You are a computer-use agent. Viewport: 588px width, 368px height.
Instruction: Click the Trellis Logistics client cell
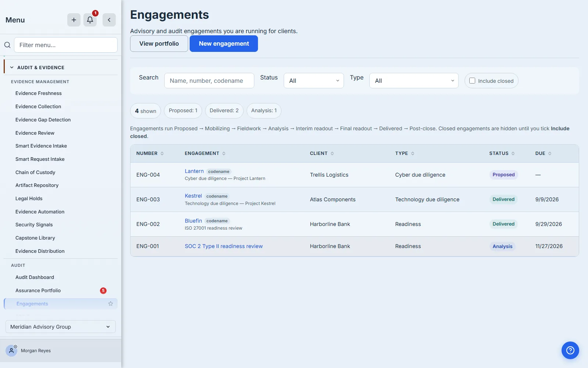329,175
